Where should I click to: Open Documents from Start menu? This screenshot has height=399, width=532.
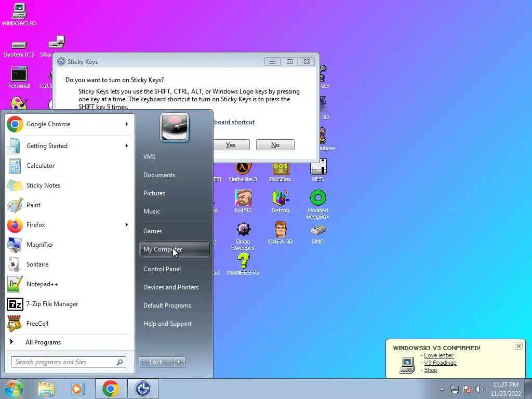coord(175,175)
